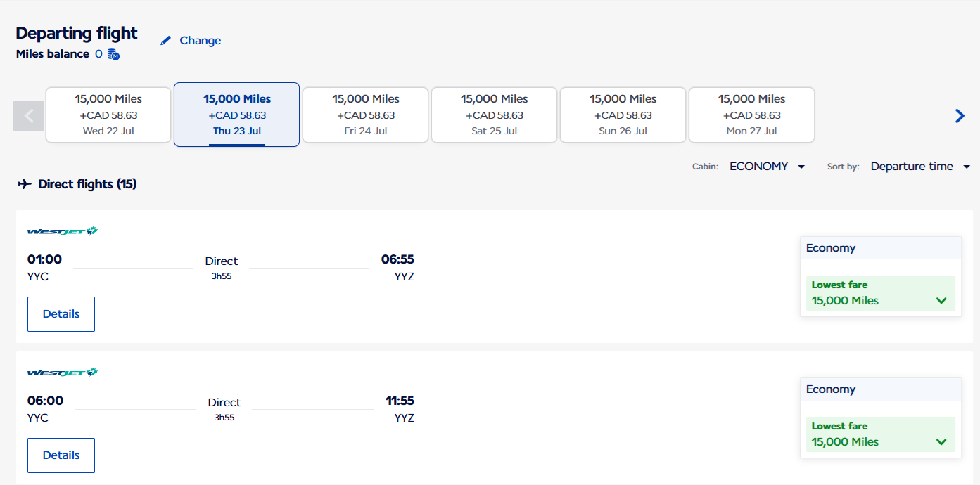Select the Sat 25 Jul date tab
This screenshot has width=980, height=485.
(x=495, y=115)
